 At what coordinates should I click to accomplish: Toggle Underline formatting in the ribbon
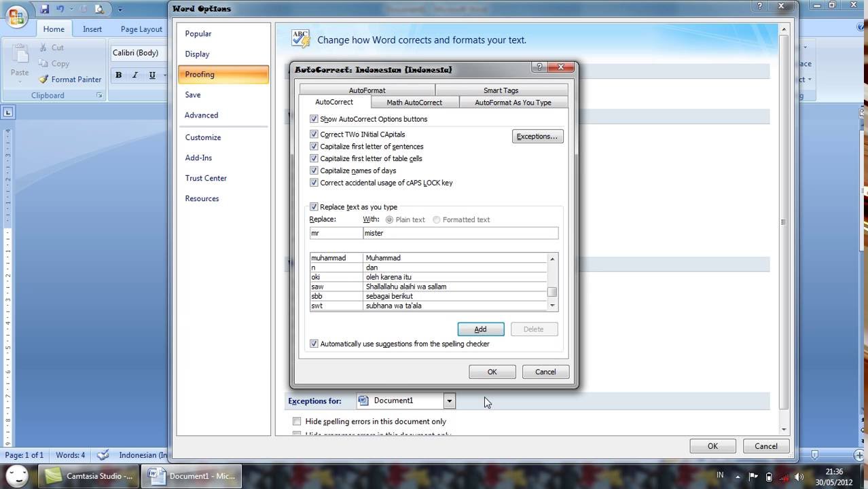point(152,75)
